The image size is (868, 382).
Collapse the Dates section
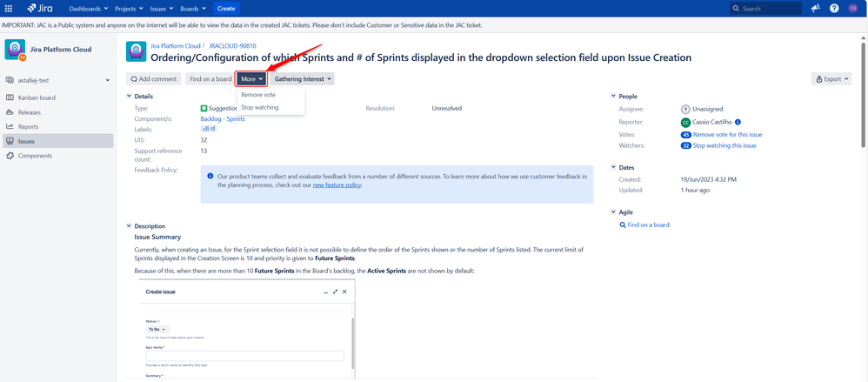(x=613, y=167)
